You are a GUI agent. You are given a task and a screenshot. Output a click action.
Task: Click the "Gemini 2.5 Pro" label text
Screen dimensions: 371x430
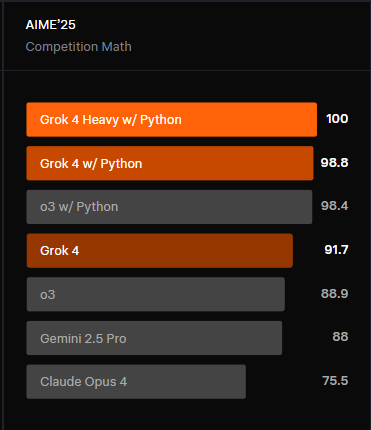(x=83, y=339)
